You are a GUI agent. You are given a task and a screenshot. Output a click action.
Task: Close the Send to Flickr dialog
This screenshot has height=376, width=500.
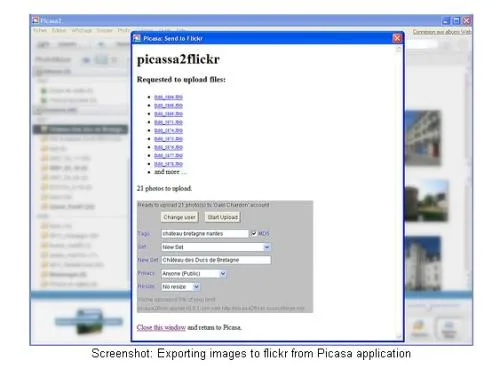[397, 38]
